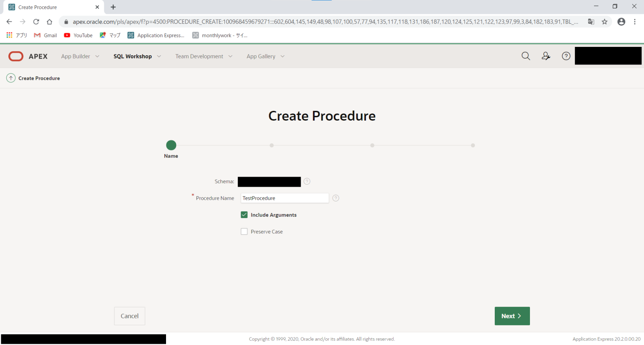Open the SQL Workshop menu item
Image resolution: width=644 pixels, height=345 pixels.
coord(132,57)
